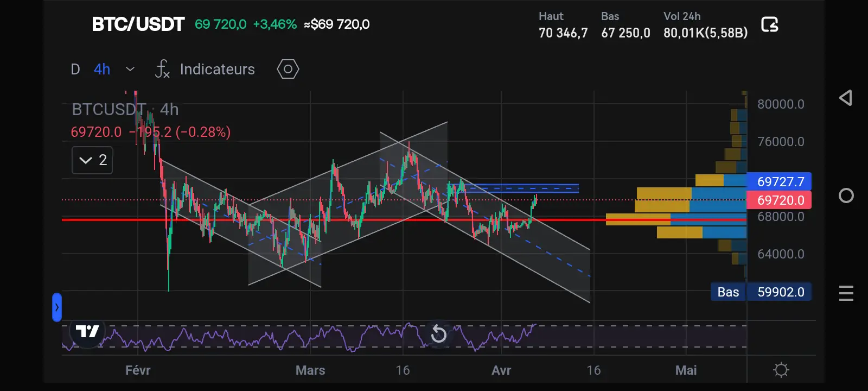
Task: Click the Avr date label
Action: tap(501, 370)
